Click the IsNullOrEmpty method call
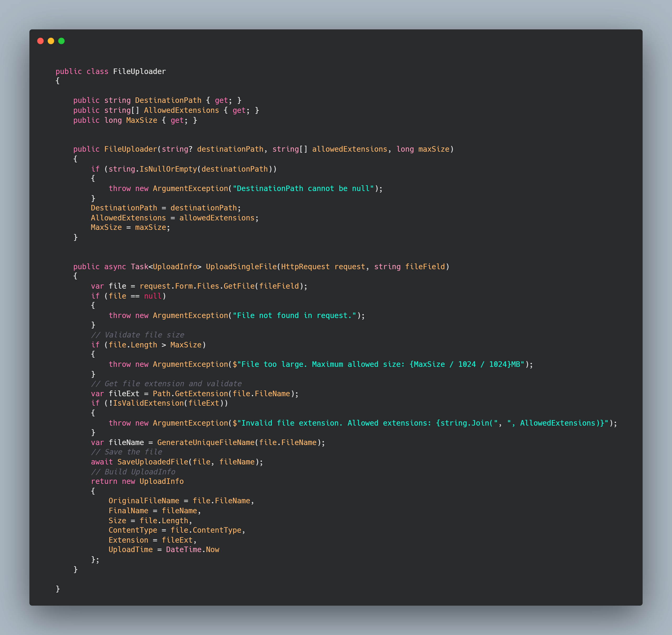This screenshot has height=635, width=672. pos(168,169)
